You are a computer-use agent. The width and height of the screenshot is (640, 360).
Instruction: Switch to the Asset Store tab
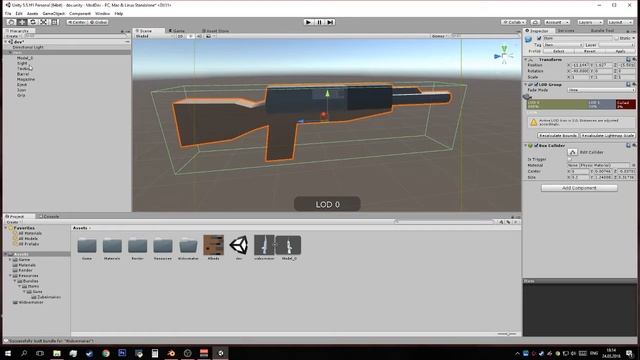tap(216, 31)
